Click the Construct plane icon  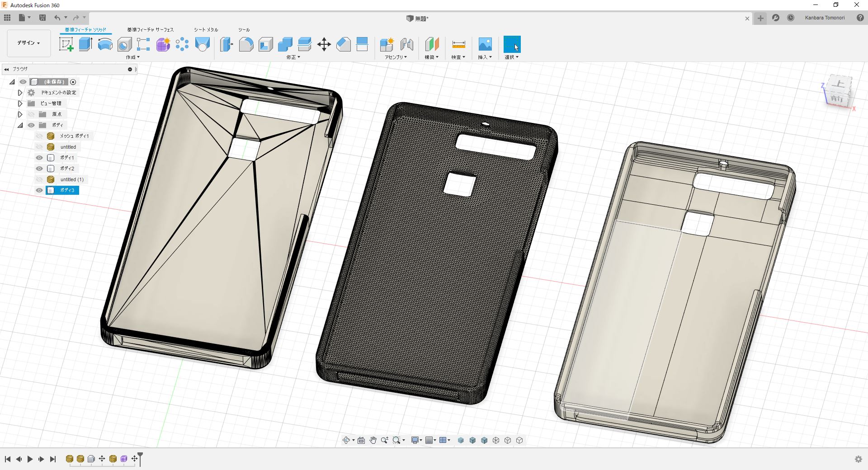pos(432,44)
